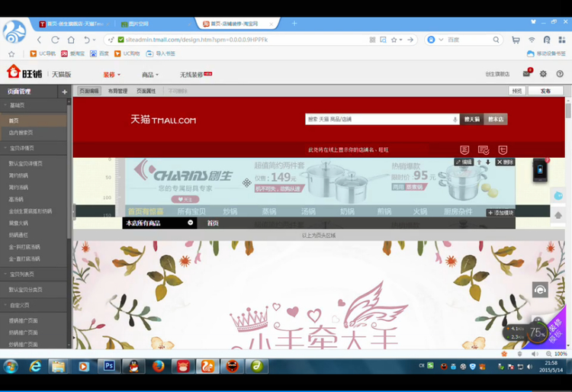Click the Wangwang chat icon at right
Image resolution: width=572 pixels, height=392 pixels.
(558, 196)
